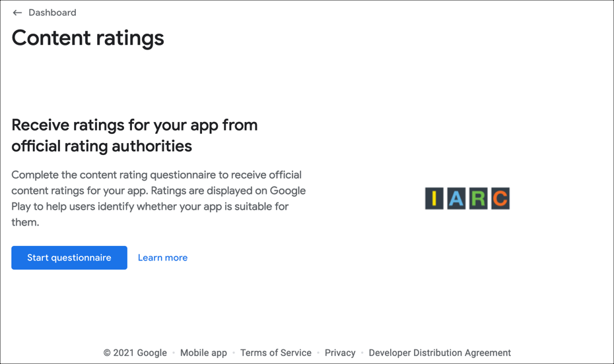This screenshot has height=364, width=614.
Task: Open the Developer Distribution Agreement link
Action: pos(440,353)
